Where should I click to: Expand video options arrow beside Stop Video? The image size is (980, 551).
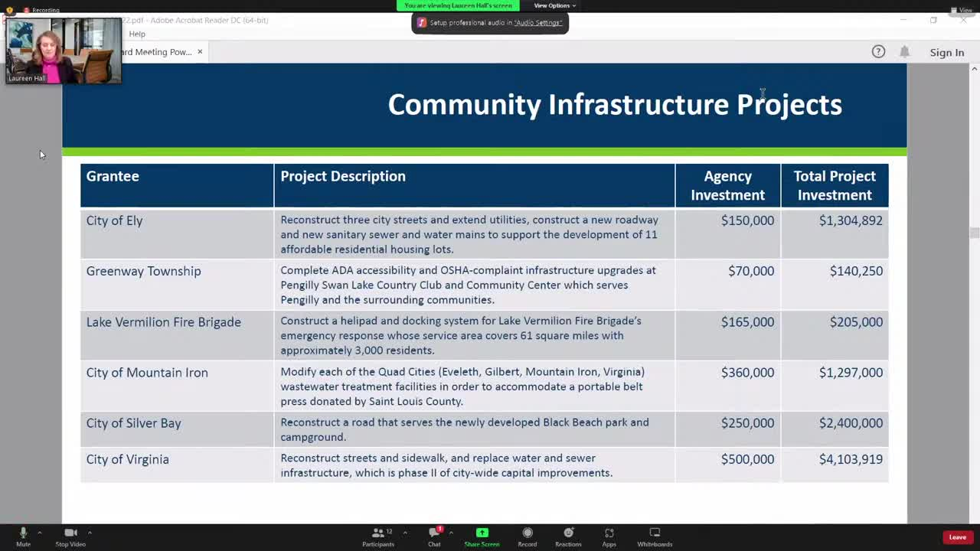click(90, 532)
